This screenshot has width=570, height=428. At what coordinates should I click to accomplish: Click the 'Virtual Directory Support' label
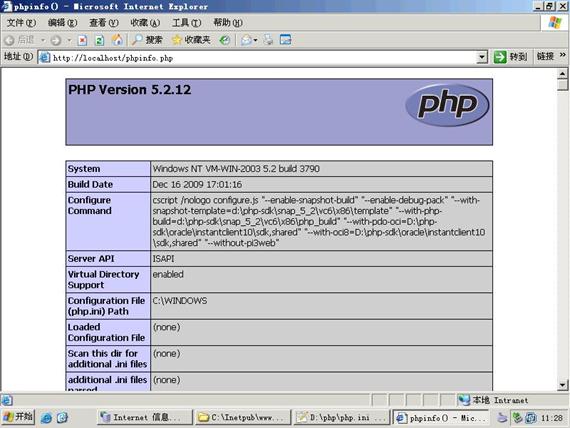tap(104, 280)
